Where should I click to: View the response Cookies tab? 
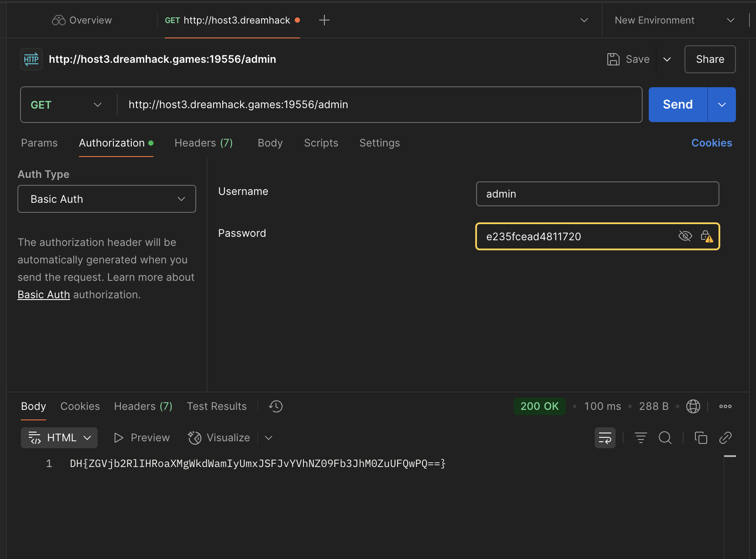tap(80, 406)
